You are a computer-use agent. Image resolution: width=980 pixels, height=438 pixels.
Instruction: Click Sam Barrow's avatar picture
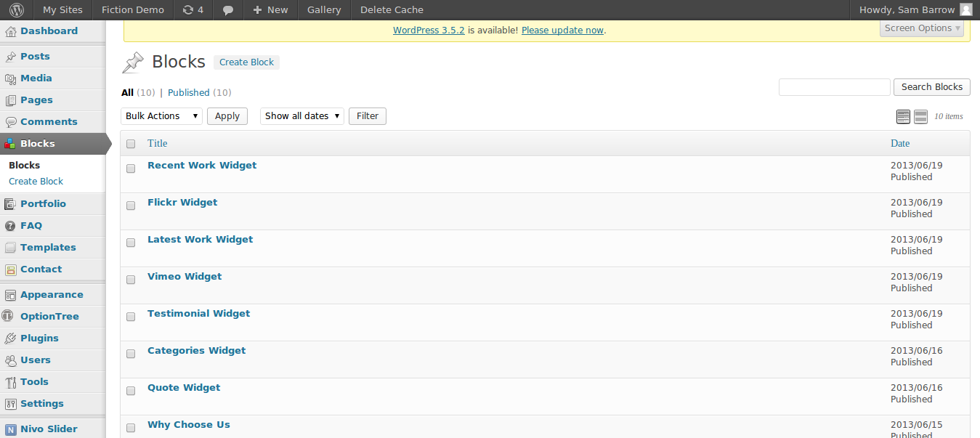[x=965, y=9]
